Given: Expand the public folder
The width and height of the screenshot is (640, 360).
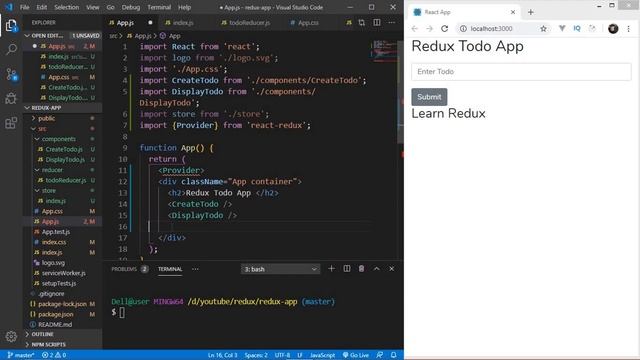Looking at the screenshot, I should click(x=47, y=118).
